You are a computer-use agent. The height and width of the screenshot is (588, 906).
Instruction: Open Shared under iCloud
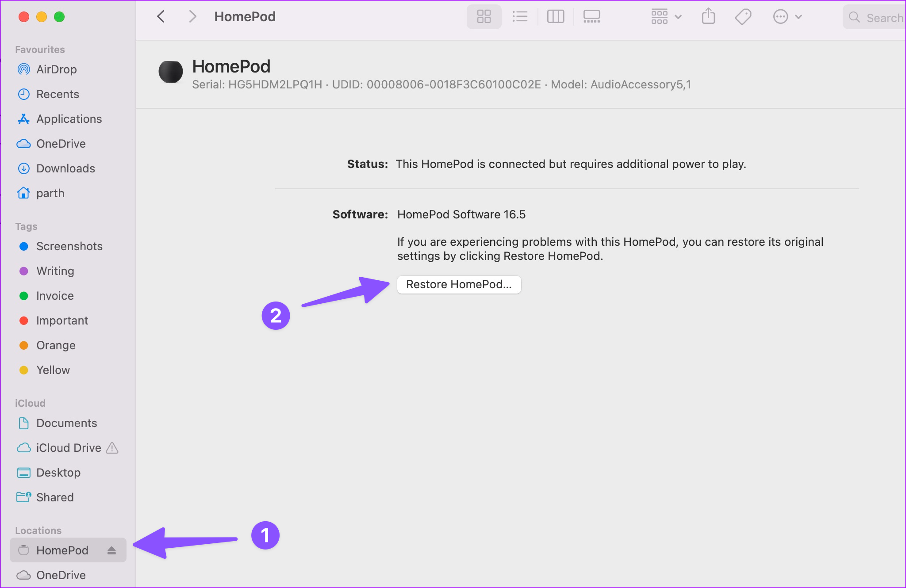[54, 497]
